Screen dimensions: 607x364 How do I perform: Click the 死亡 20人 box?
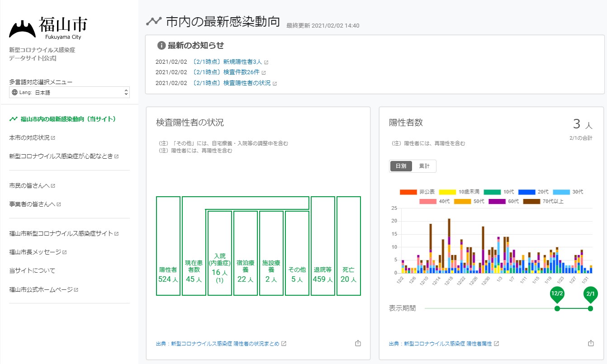[x=349, y=246]
